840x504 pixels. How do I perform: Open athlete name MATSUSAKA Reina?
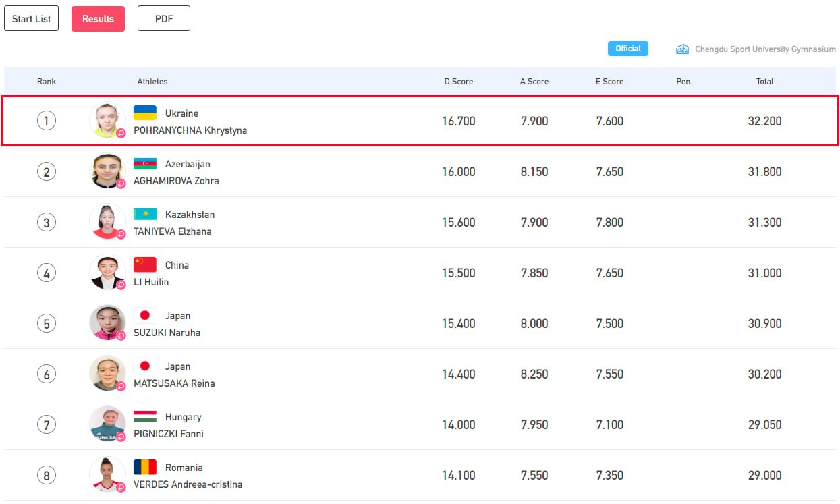174,383
